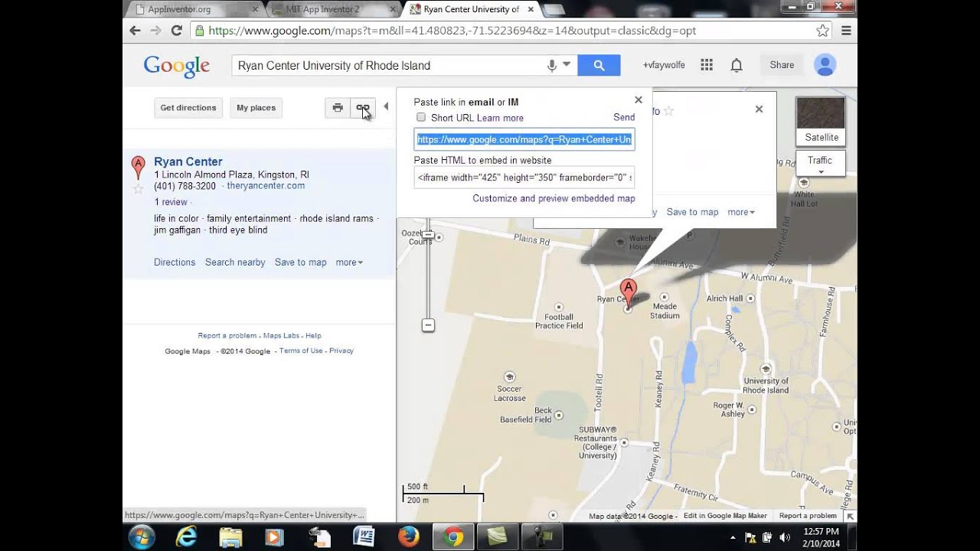Open Customize and preview embedded map

pyautogui.click(x=554, y=198)
